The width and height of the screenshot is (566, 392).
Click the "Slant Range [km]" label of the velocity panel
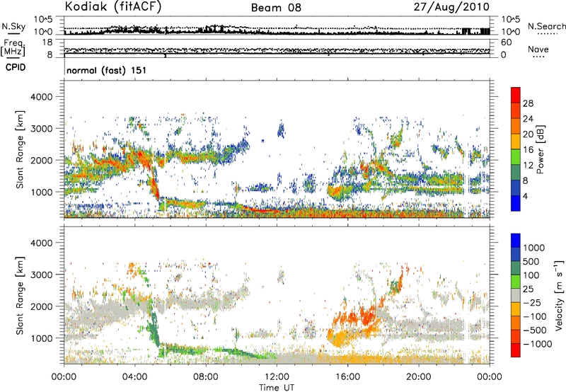[x=20, y=296]
